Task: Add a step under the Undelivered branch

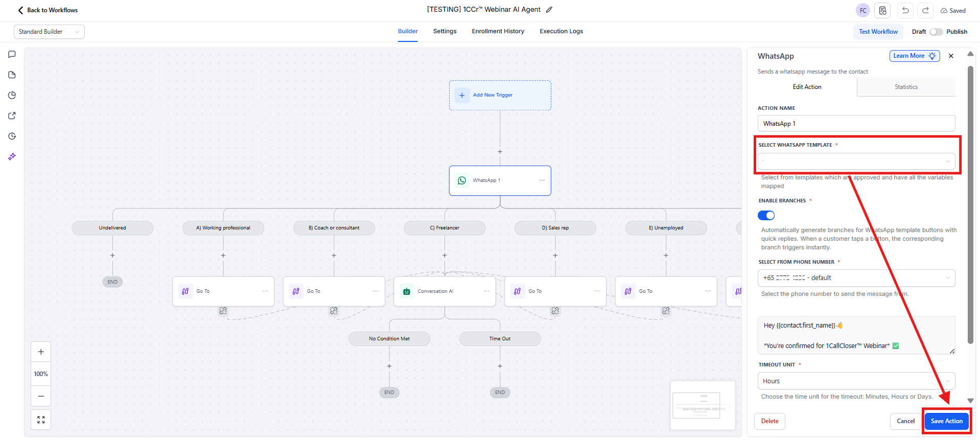Action: tap(112, 256)
